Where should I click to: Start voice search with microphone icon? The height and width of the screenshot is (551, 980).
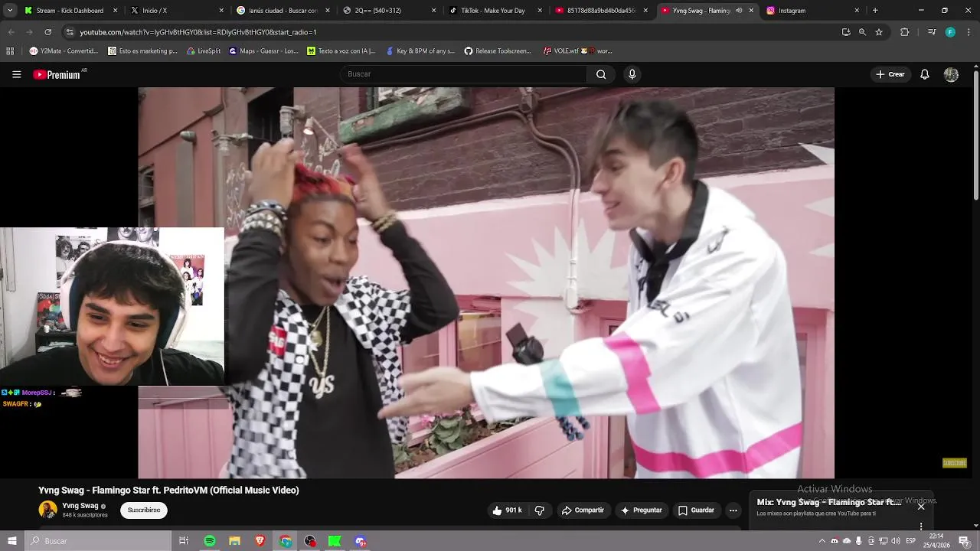pyautogui.click(x=632, y=74)
